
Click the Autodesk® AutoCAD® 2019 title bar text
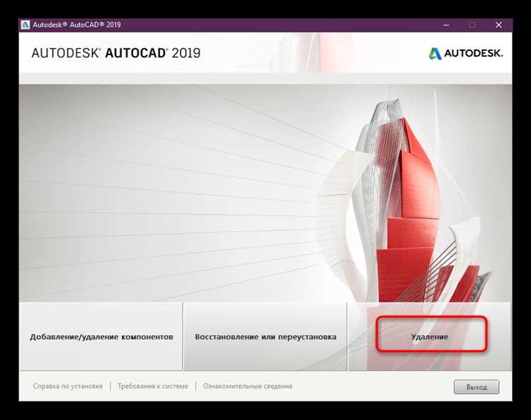[77, 25]
